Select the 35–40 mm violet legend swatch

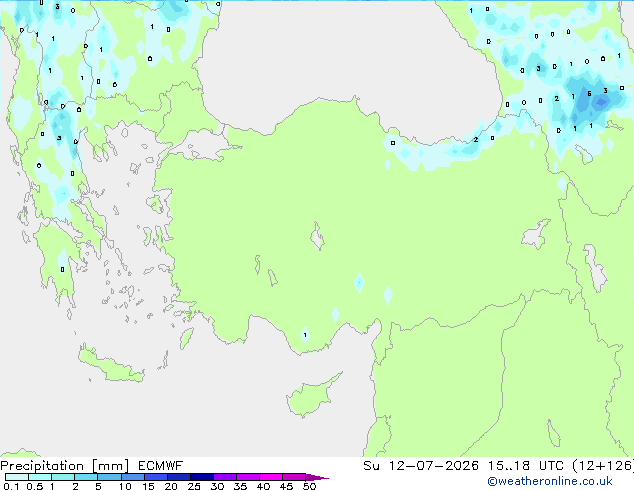[x=247, y=477]
